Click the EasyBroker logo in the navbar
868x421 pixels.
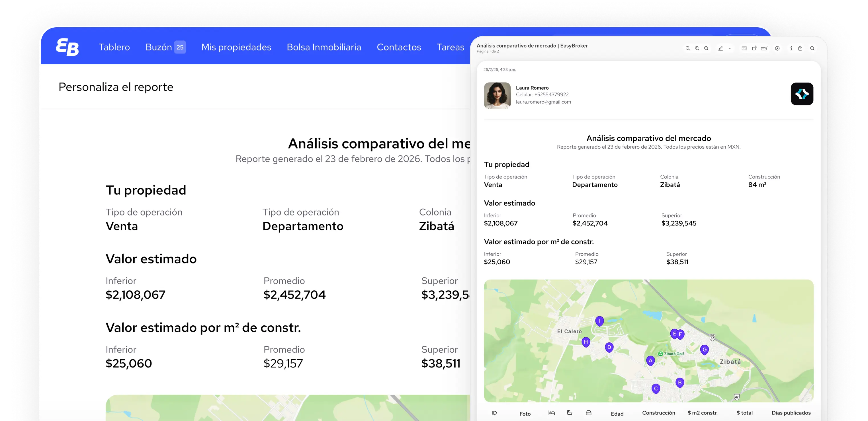tap(67, 47)
